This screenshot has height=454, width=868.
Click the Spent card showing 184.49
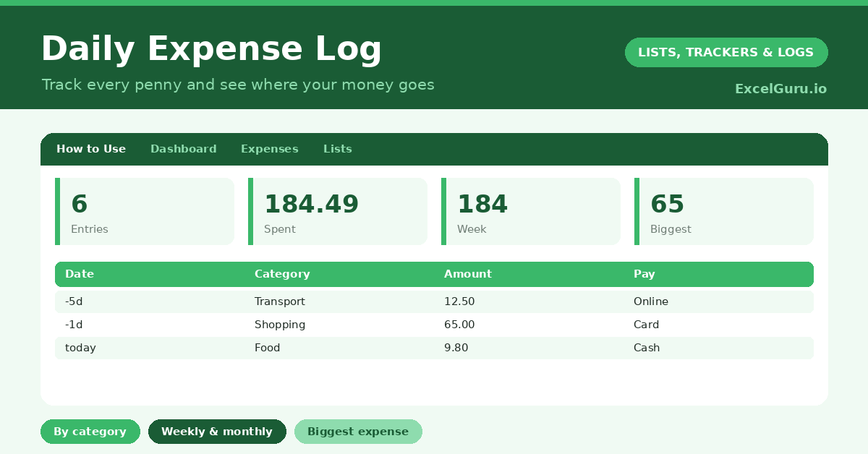[338, 211]
